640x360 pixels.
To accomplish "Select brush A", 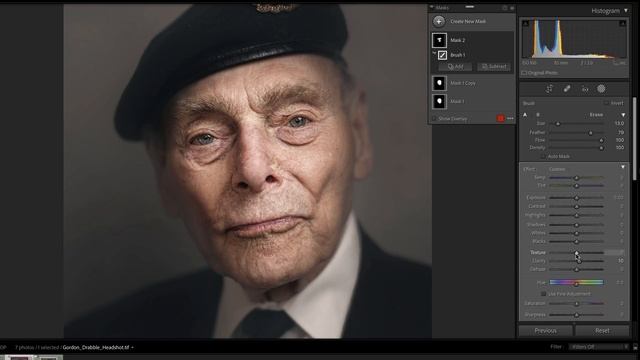I will (x=525, y=115).
